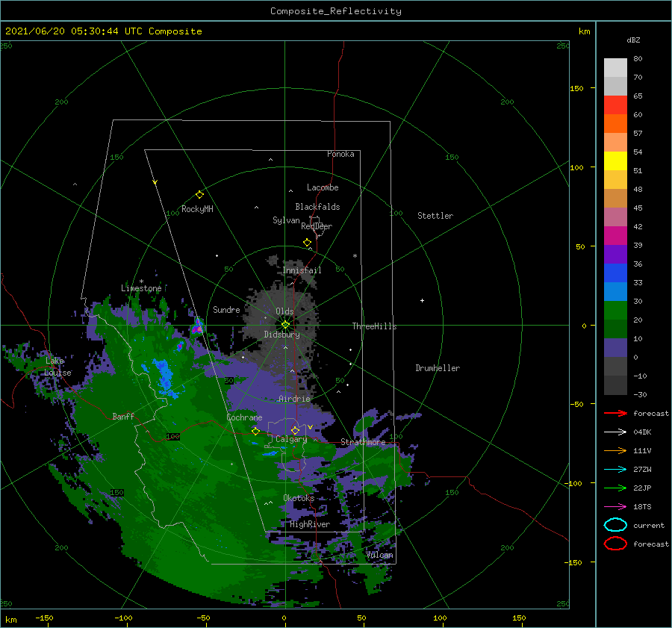Click the Sundre town label
Viewport: 672px width, 628px height.
[x=226, y=309]
